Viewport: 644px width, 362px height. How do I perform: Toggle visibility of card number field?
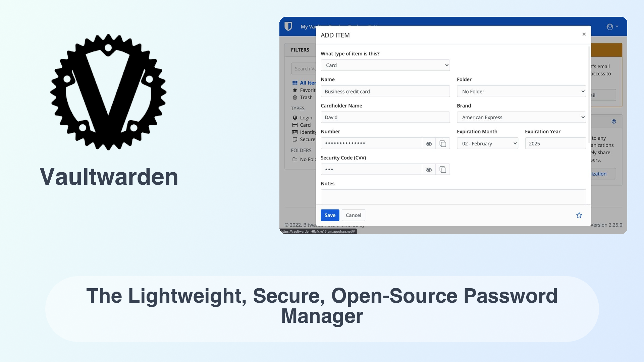coord(429,143)
